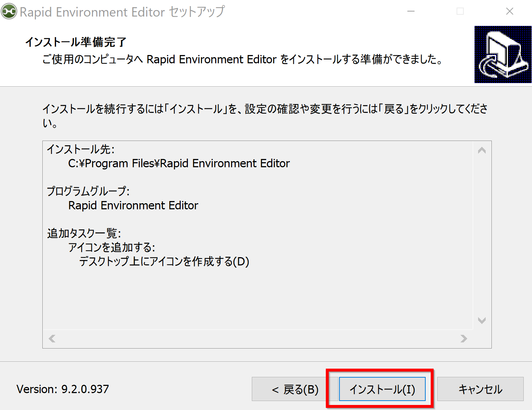
Task: Click the アイコンを追加する: line
Action: pyautogui.click(x=112, y=247)
